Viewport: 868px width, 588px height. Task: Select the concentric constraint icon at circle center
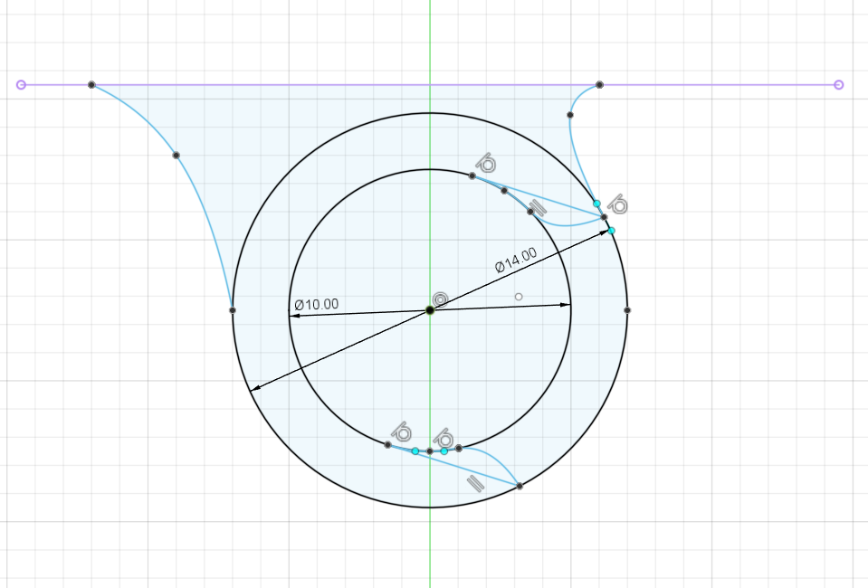441,299
